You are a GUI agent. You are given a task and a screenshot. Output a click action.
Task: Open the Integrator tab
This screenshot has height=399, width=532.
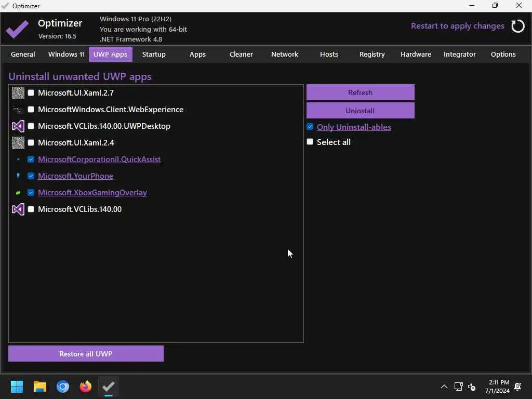tap(460, 54)
